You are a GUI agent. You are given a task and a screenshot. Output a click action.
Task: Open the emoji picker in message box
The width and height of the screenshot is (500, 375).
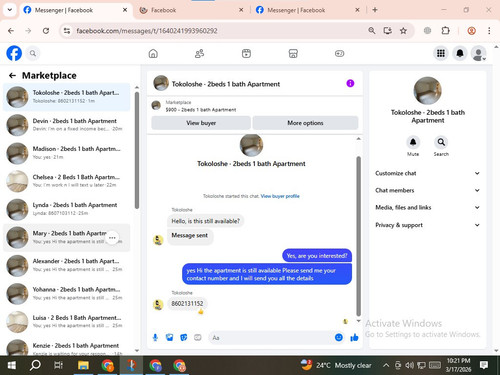339,338
